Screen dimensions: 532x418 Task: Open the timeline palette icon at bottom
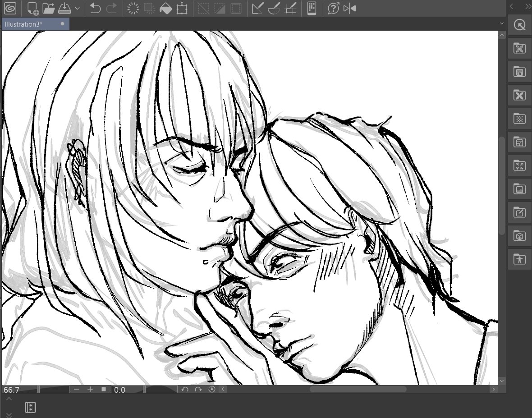30,407
